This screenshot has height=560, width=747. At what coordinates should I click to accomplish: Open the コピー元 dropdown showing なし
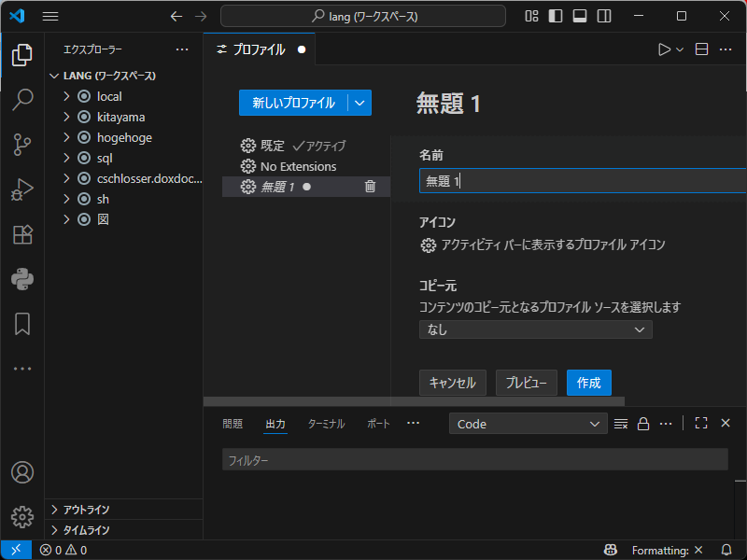click(x=535, y=329)
